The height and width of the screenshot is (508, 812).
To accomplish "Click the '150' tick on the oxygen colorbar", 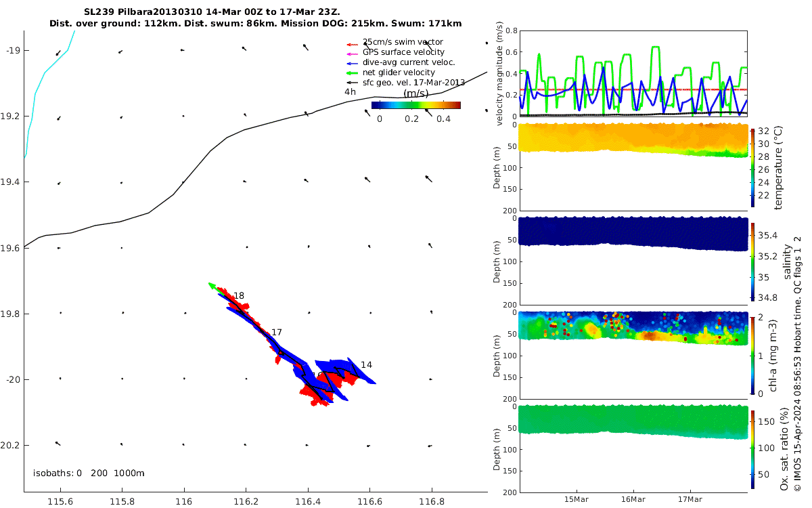I will point(765,421).
